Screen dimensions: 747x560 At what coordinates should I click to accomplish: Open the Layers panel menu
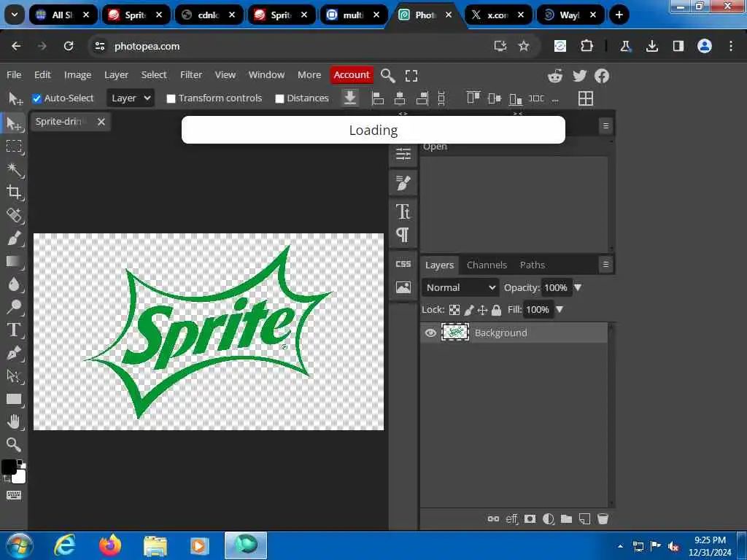click(605, 264)
